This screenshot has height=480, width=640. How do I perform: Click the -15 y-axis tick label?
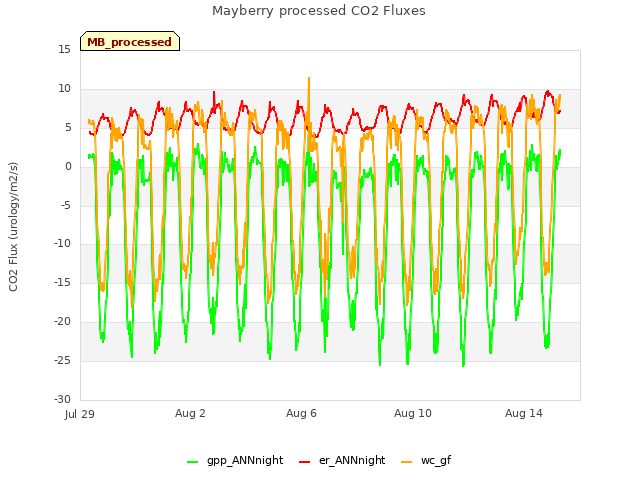tap(63, 282)
